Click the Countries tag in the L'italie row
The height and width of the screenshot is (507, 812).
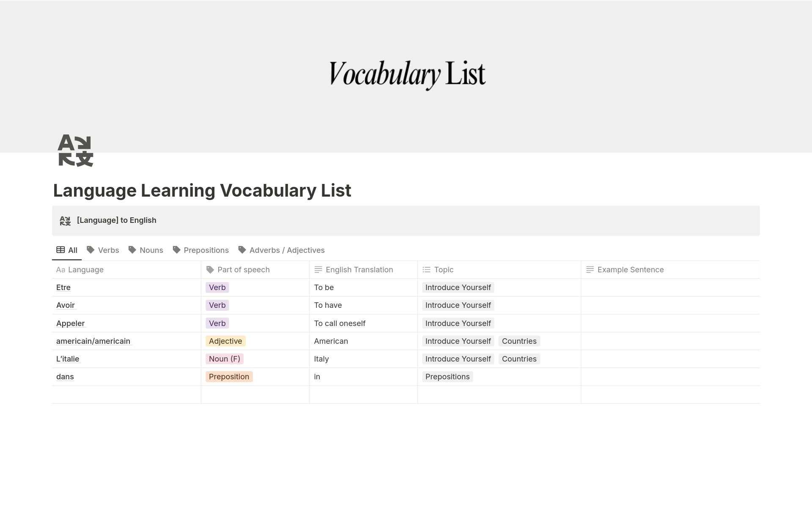pos(519,359)
